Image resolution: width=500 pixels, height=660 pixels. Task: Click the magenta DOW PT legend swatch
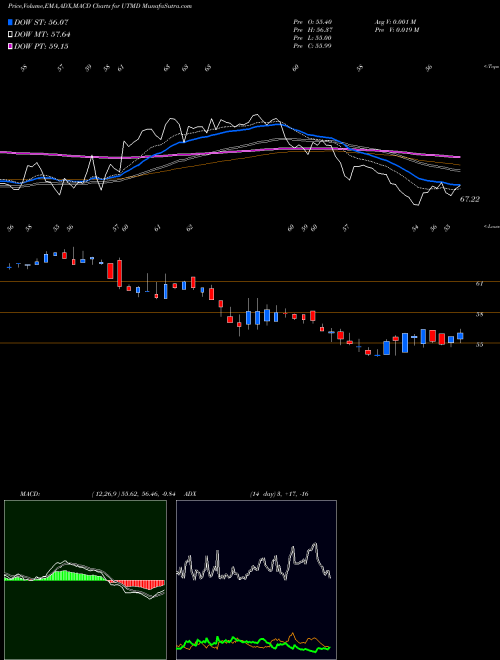[10, 46]
